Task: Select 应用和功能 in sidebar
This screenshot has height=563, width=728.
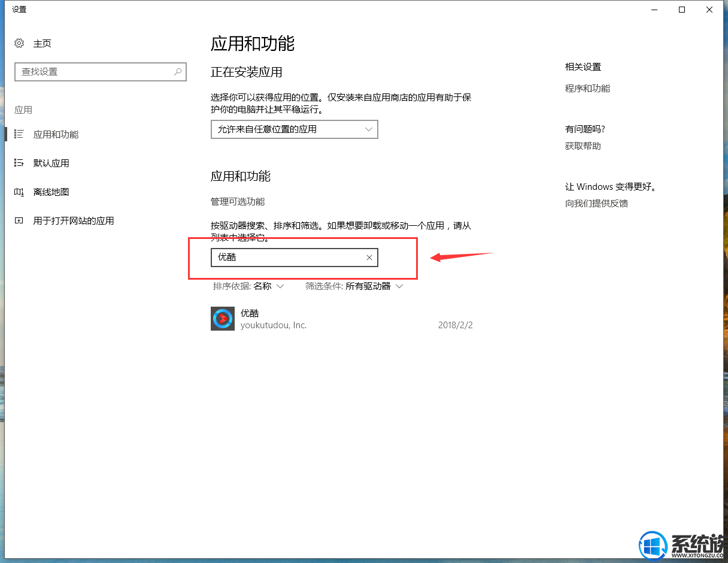Action: pyautogui.click(x=56, y=134)
